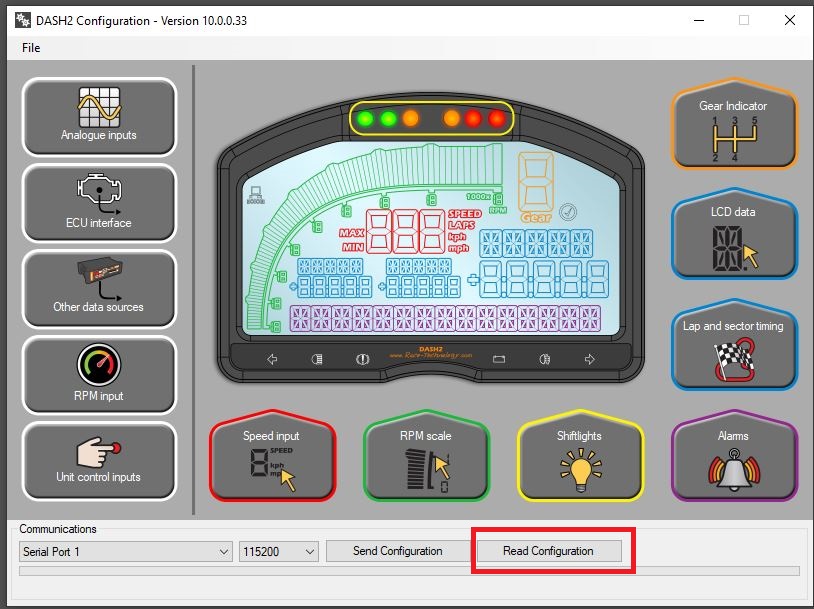Open Lap and sector timing settings
This screenshot has width=814, height=609.
coord(733,350)
